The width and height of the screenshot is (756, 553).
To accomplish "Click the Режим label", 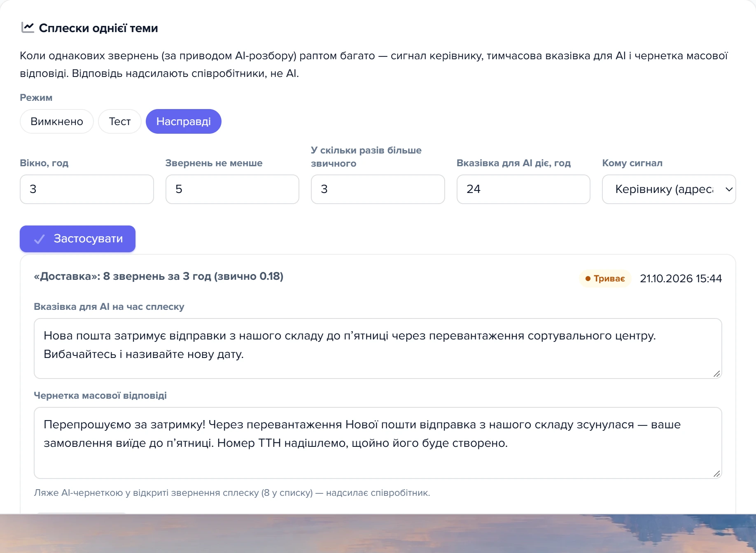I will [36, 98].
